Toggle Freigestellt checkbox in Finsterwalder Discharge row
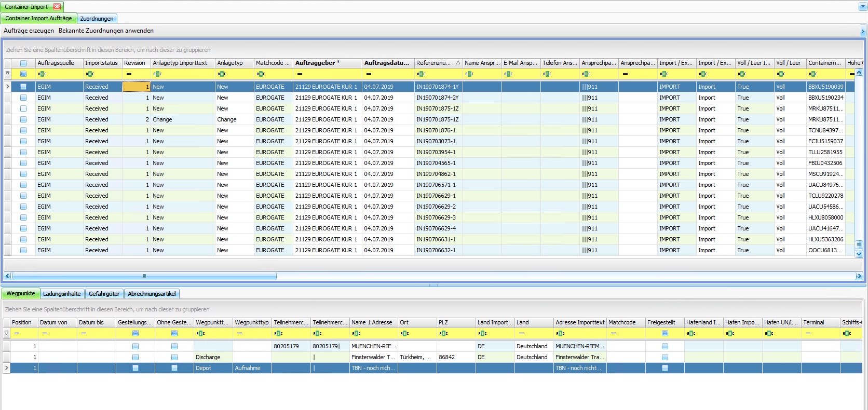 point(665,357)
